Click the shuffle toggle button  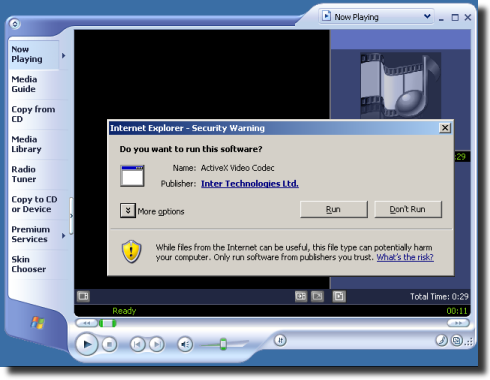[280, 340]
